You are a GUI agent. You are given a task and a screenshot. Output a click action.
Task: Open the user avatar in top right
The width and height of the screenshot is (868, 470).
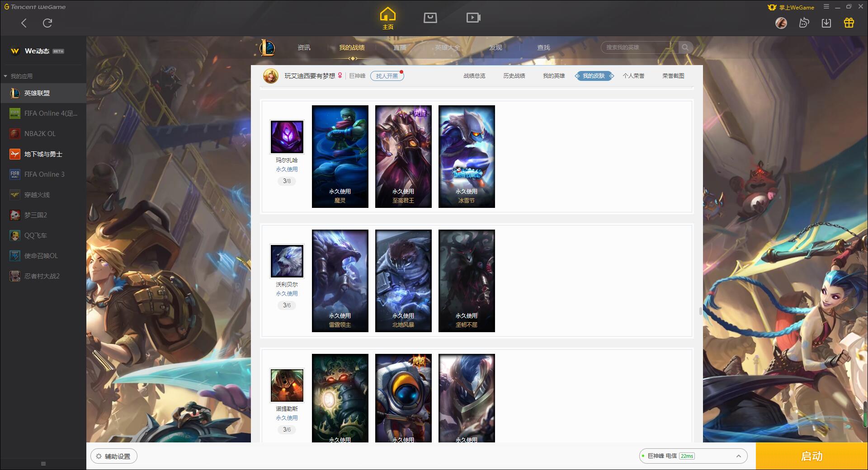click(x=781, y=23)
